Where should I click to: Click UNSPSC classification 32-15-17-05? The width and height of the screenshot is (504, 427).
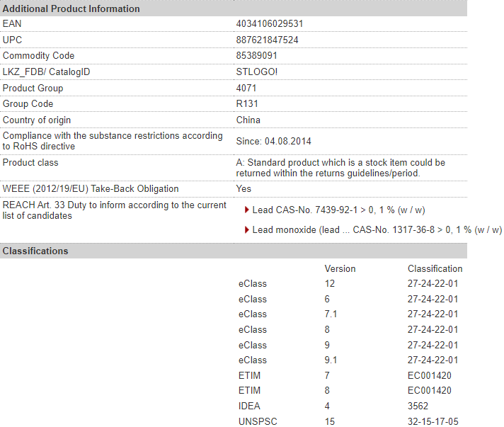(433, 421)
